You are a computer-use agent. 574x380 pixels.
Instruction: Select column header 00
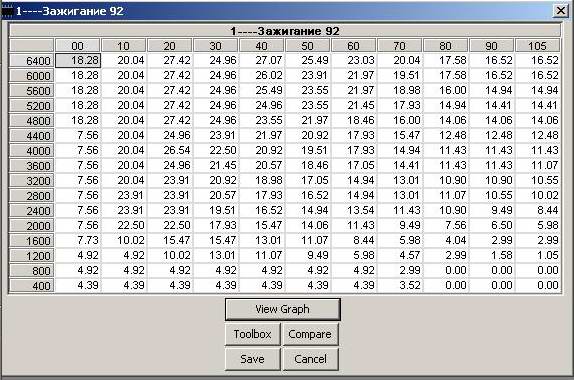(x=77, y=46)
